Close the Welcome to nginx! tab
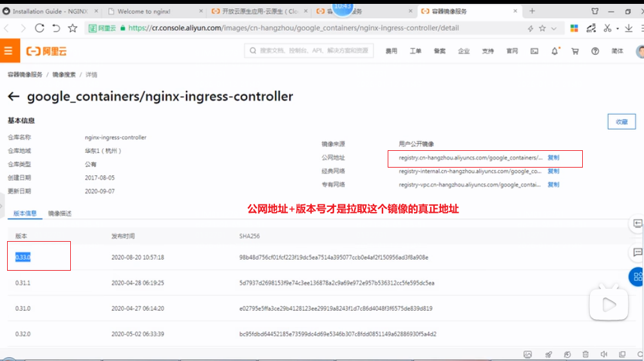The height and width of the screenshot is (361, 644). [201, 11]
